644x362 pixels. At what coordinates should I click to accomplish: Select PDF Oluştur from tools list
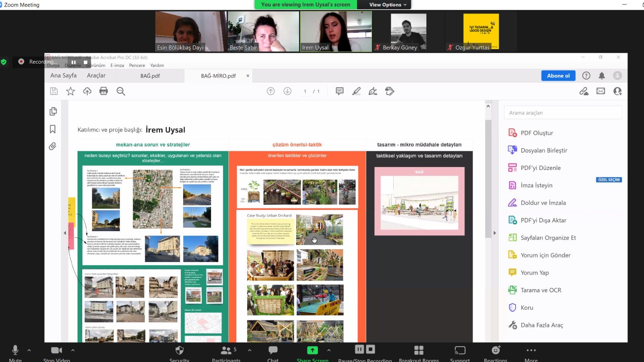coord(537,133)
